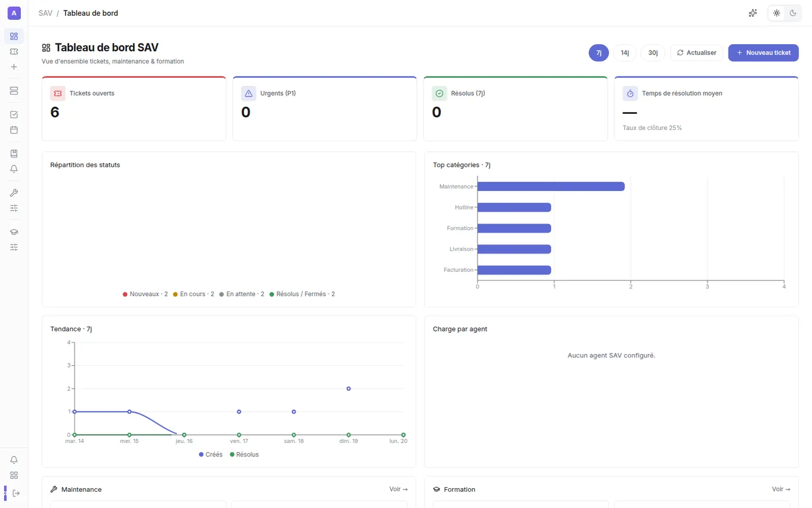The width and height of the screenshot is (812, 508).
Task: Select the wrench maintenance sidebar icon
Action: [14, 193]
